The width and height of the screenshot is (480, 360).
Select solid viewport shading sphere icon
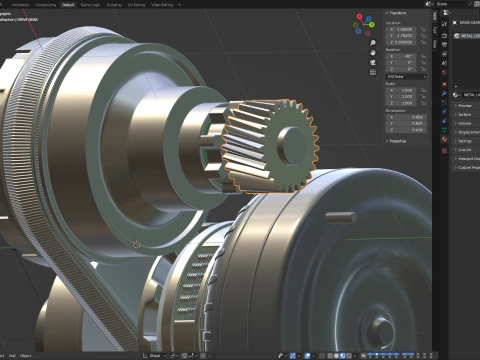coord(336,356)
